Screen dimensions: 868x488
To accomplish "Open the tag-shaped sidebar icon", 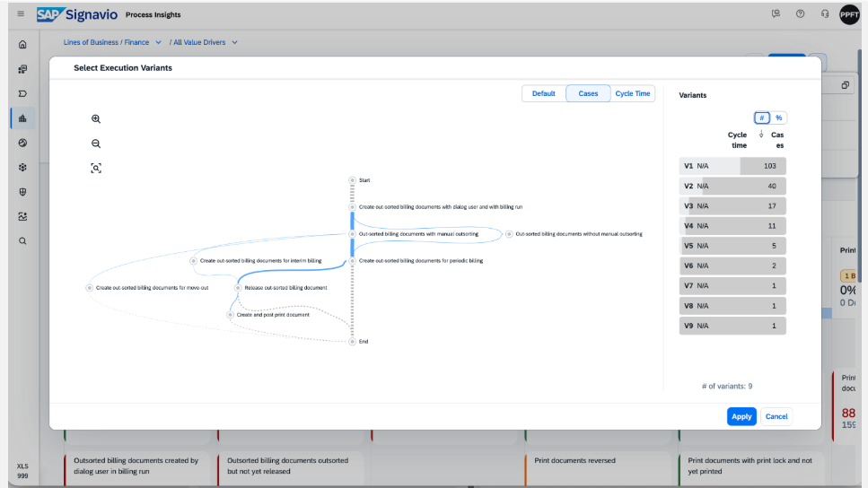I will coord(22,93).
